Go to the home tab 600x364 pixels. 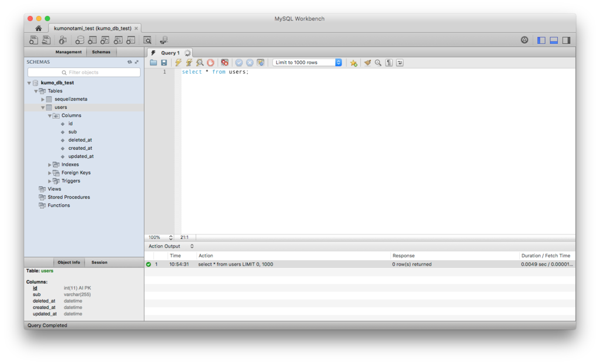point(38,28)
